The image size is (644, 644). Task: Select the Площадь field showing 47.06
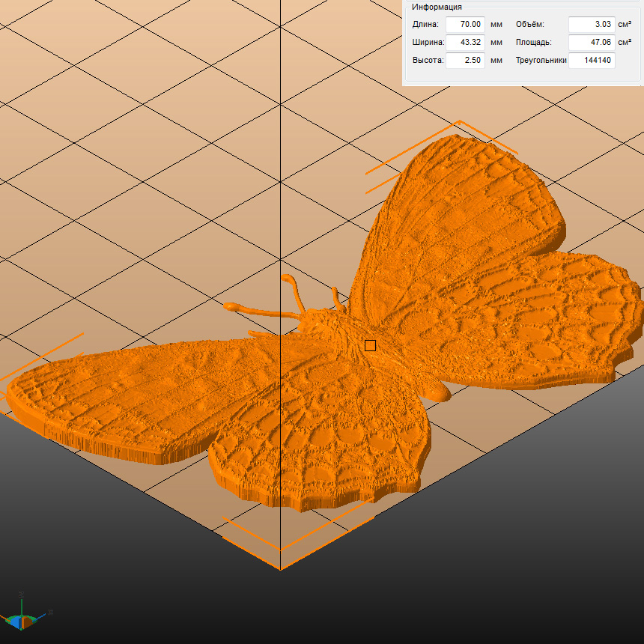click(591, 42)
